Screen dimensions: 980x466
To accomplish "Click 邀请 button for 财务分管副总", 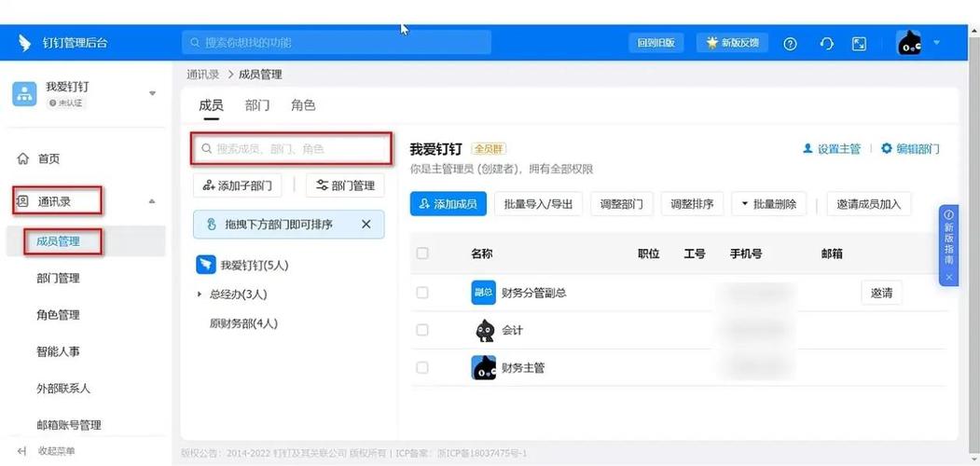I will (x=881, y=293).
